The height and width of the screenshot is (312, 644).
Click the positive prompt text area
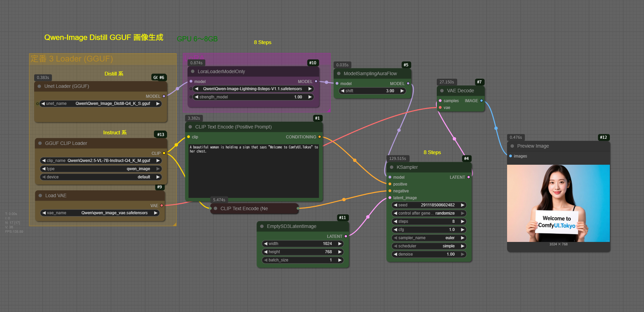(x=254, y=171)
